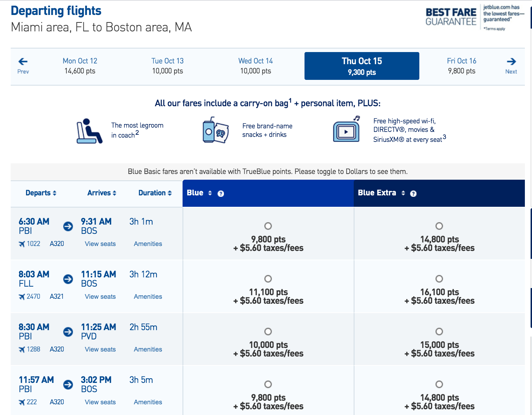Image resolution: width=532 pixels, height=415 pixels.
Task: Click the help icon beside Blue Extra
Action: coord(413,194)
